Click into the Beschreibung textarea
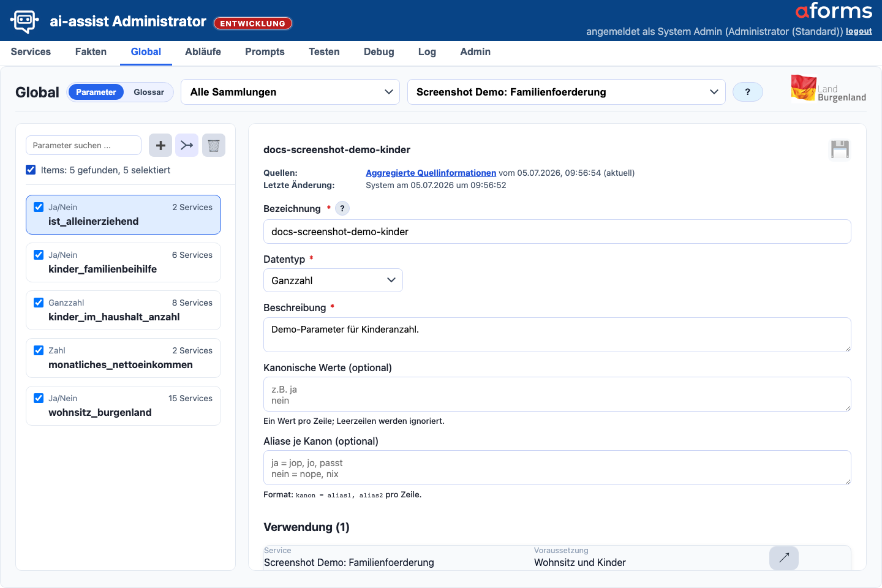The height and width of the screenshot is (588, 882). click(x=557, y=334)
